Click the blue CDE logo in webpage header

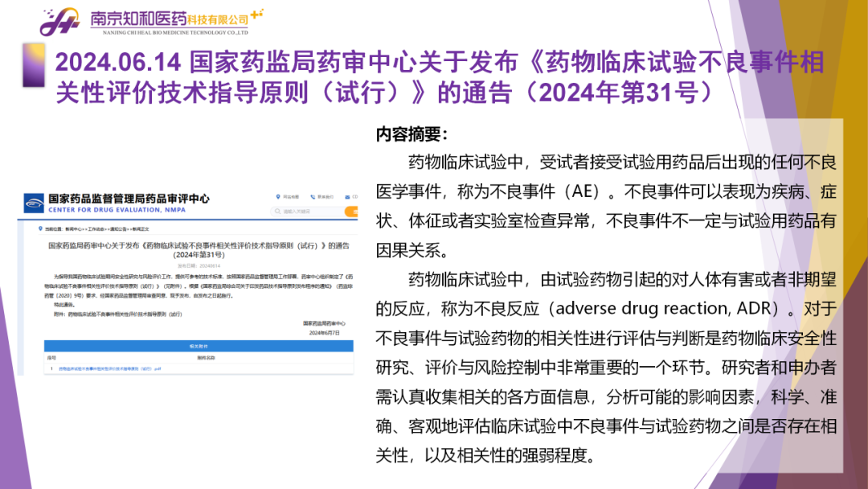(x=34, y=203)
